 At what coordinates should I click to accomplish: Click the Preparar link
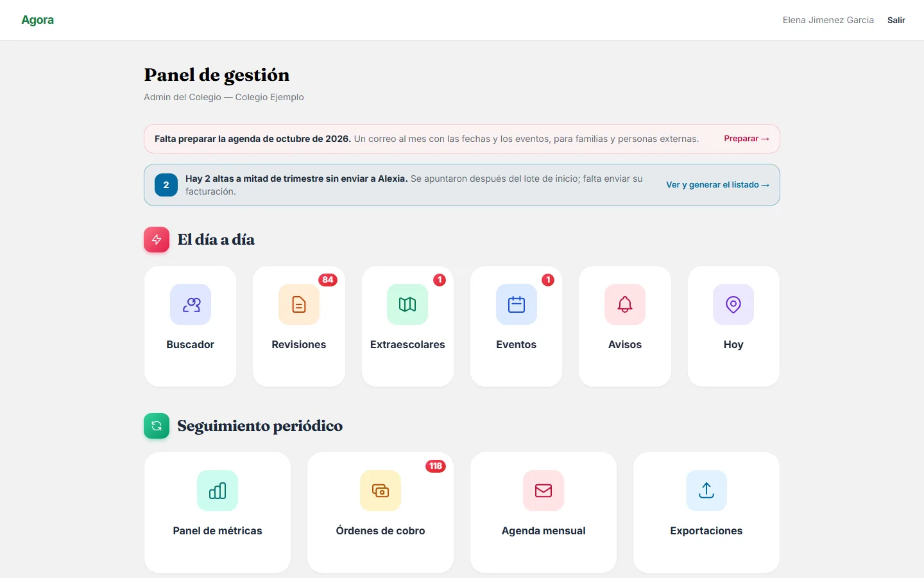746,139
